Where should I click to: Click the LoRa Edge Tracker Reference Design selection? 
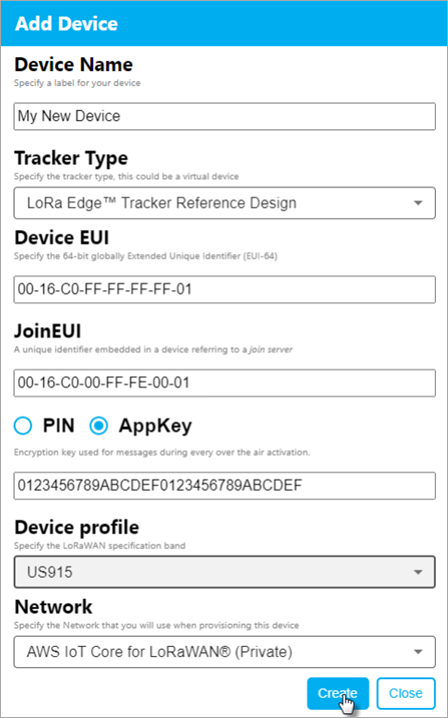[162, 203]
